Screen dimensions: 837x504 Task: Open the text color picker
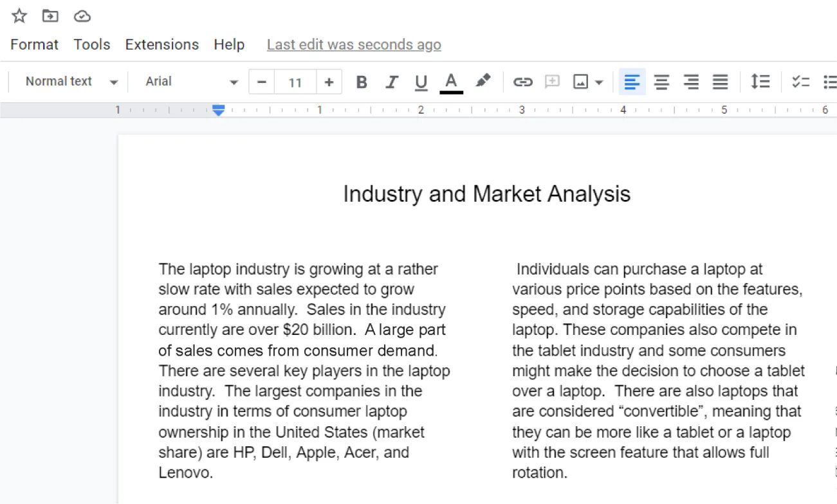(451, 82)
